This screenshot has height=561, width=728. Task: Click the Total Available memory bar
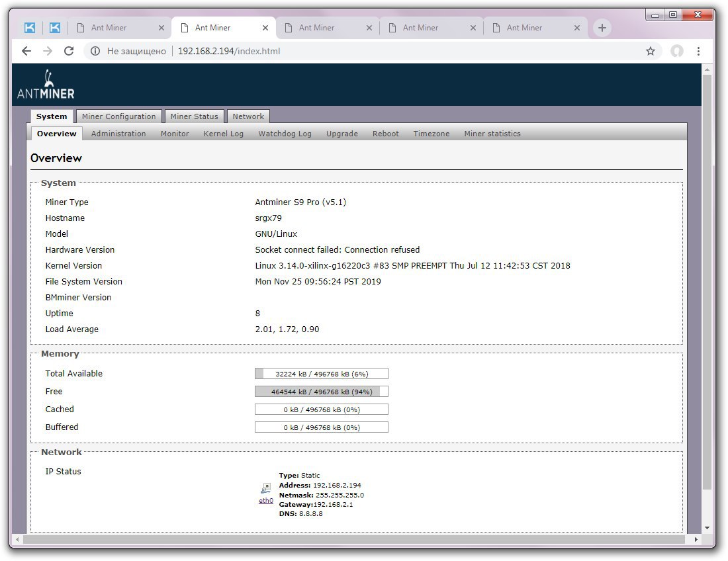pos(321,374)
